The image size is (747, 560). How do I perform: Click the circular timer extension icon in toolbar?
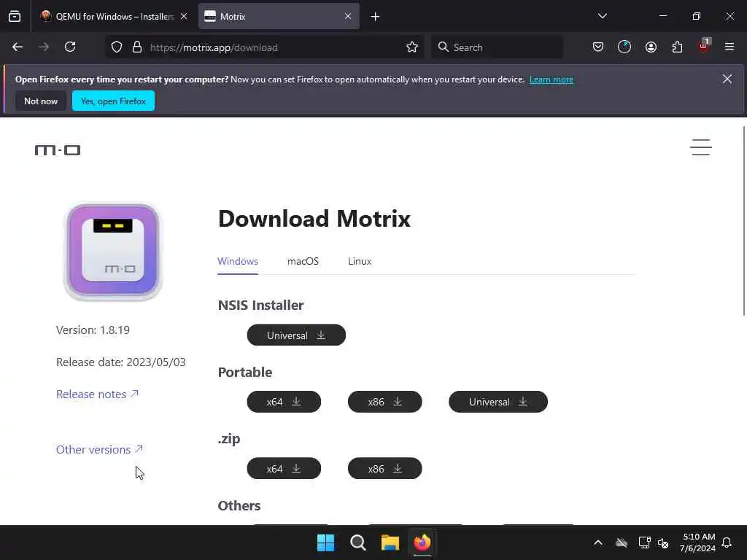pyautogui.click(x=624, y=47)
